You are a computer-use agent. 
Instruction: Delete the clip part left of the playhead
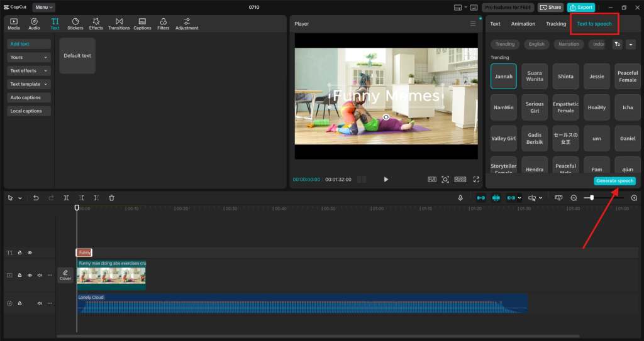click(x=81, y=198)
